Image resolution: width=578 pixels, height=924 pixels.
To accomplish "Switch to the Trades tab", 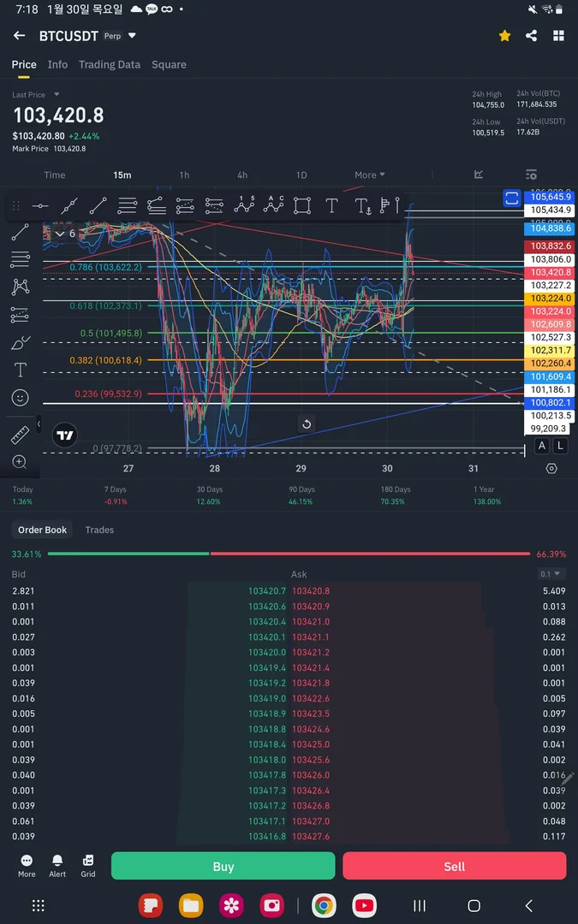I will point(99,530).
